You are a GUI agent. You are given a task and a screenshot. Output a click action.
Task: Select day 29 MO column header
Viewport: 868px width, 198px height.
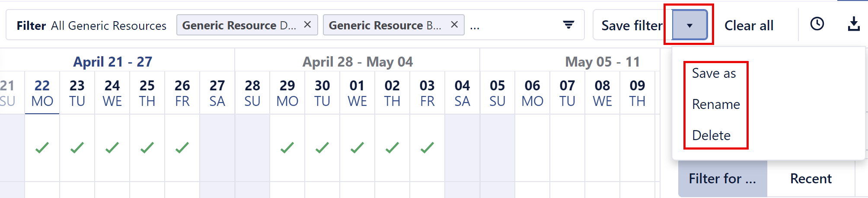tap(287, 93)
